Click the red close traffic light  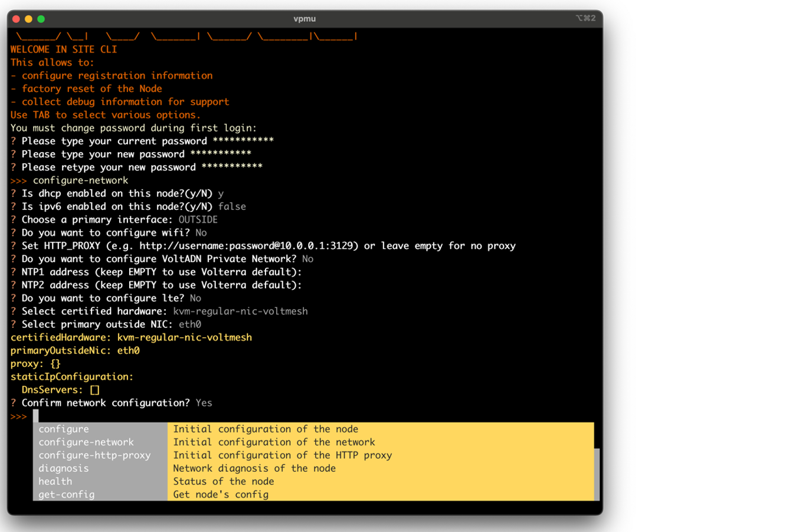[x=15, y=18]
